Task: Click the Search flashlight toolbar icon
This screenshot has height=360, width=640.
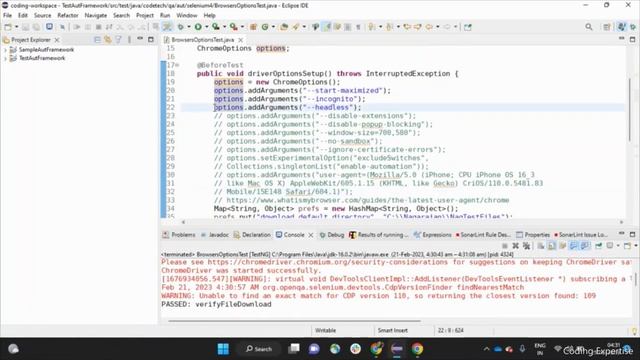Action: coord(296,27)
